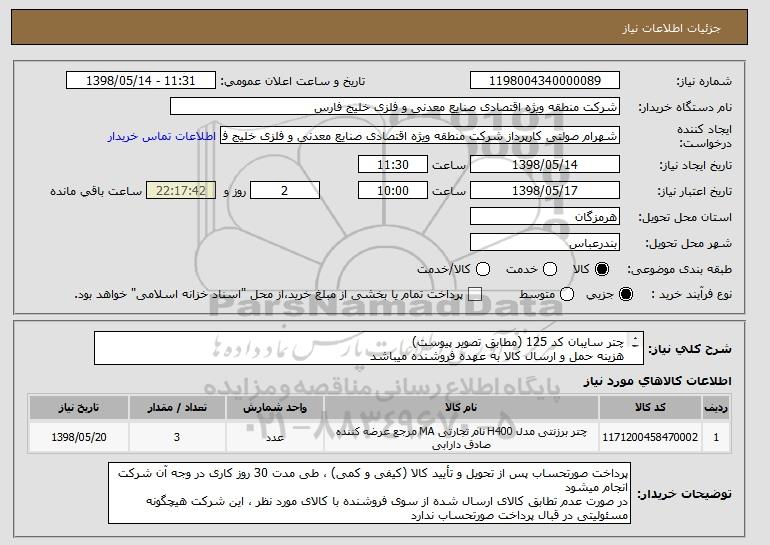This screenshot has height=545, width=770.
Task: Click the واحد شمارش column header
Action: (275, 408)
